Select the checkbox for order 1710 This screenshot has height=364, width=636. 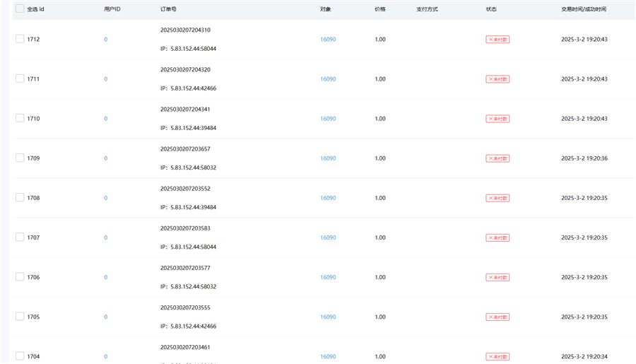pos(20,118)
